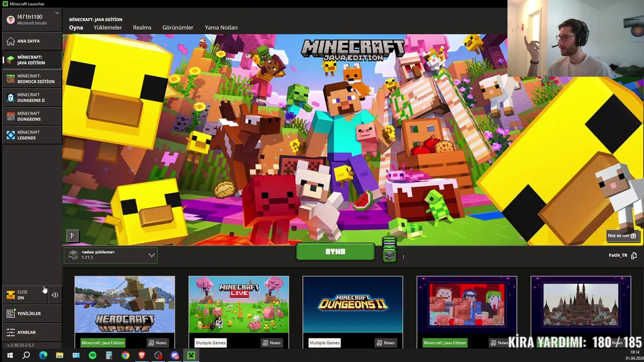Open the Ana Sayfa home page

tap(32, 41)
